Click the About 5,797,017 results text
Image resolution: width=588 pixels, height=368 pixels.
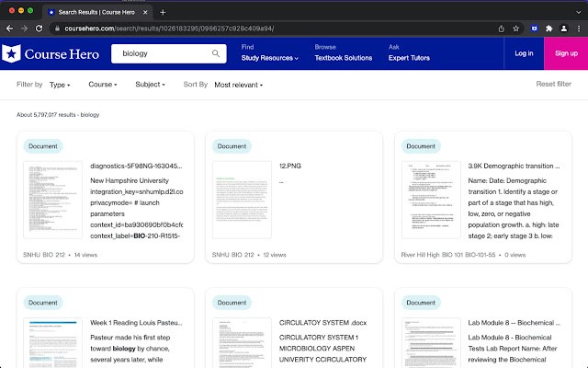coord(58,115)
